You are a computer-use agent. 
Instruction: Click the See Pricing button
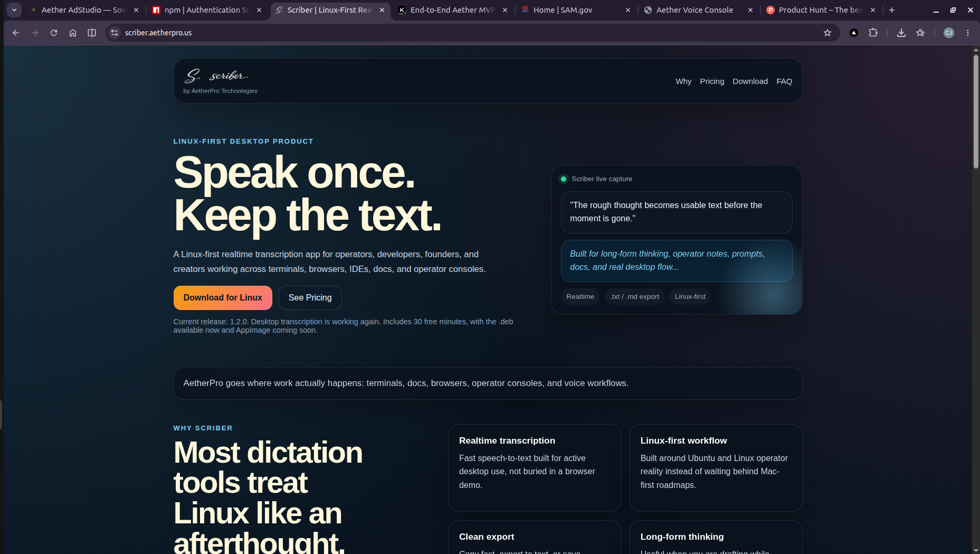pyautogui.click(x=310, y=298)
